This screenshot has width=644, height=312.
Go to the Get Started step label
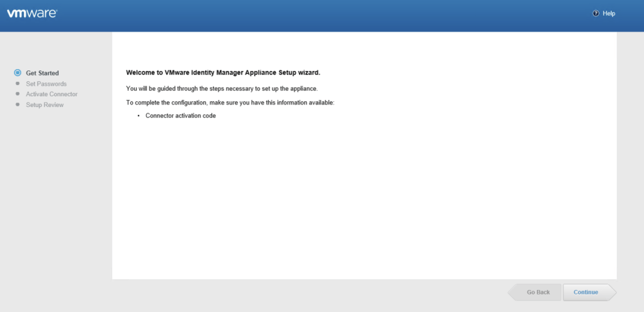tap(42, 73)
